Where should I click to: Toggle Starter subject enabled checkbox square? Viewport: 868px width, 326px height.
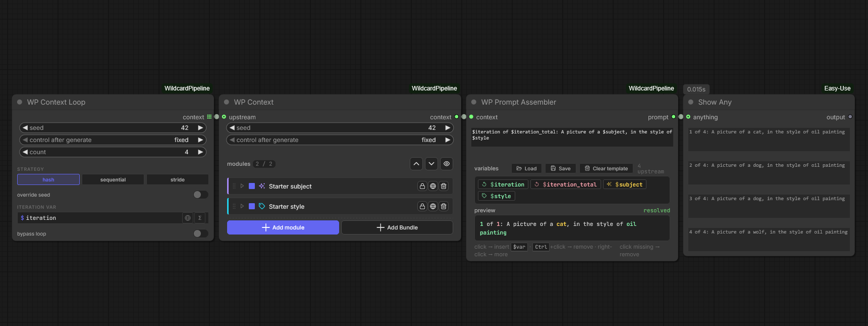pos(252,186)
